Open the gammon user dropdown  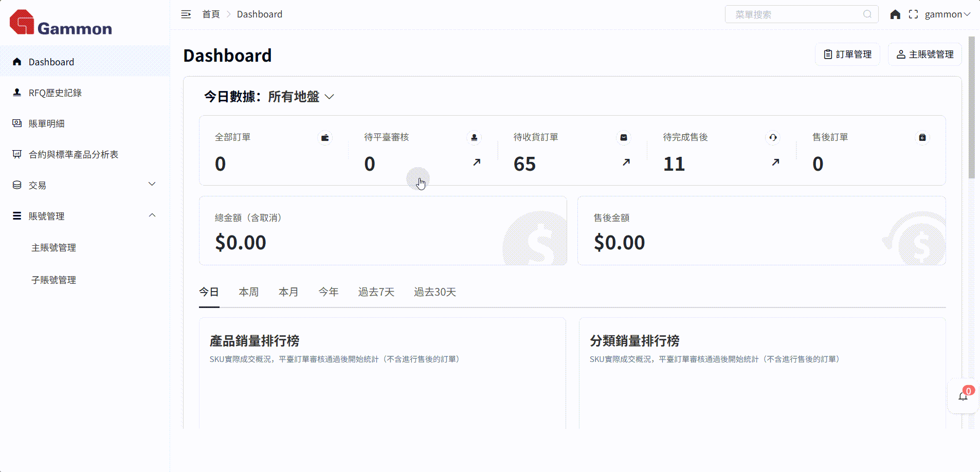[947, 14]
